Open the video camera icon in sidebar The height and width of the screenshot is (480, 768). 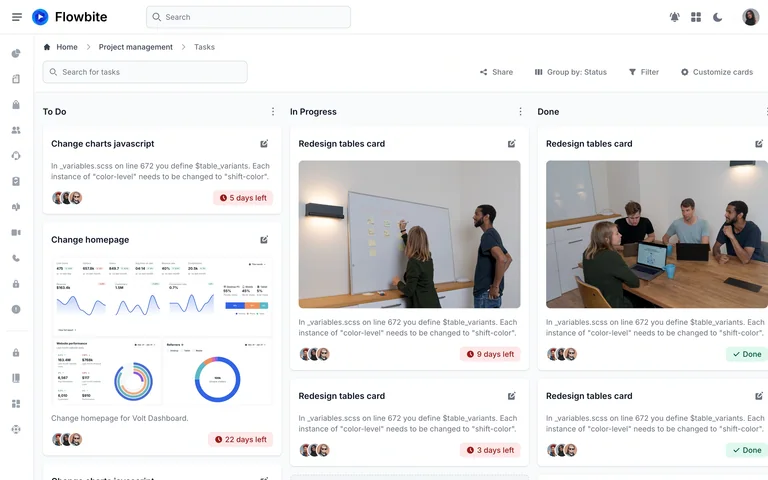16,233
